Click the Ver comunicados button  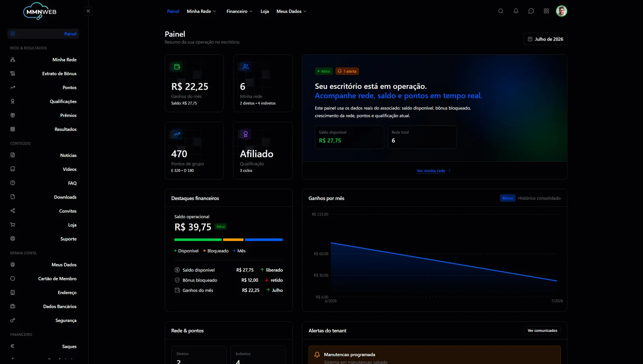click(542, 331)
